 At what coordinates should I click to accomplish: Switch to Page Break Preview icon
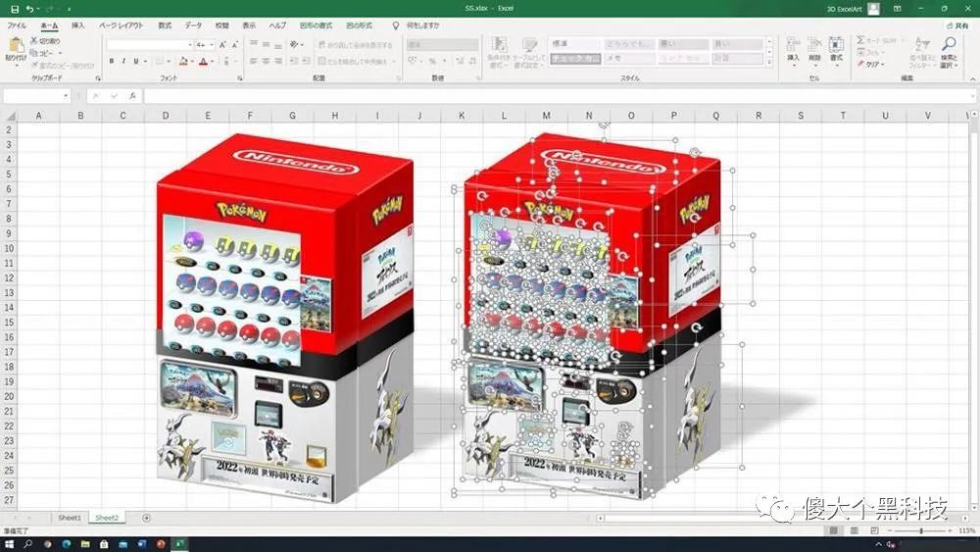tap(874, 530)
